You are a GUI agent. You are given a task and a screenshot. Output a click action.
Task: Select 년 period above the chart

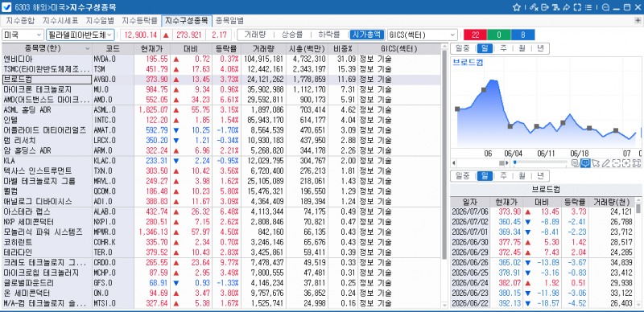540,48
